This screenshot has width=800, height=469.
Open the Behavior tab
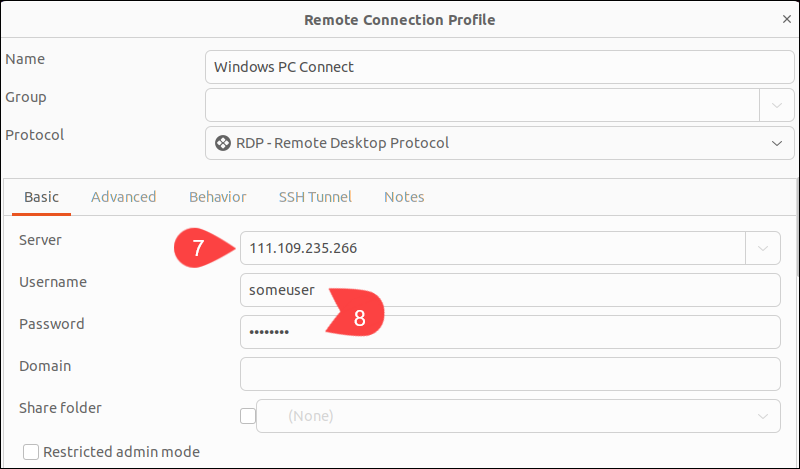coord(217,197)
